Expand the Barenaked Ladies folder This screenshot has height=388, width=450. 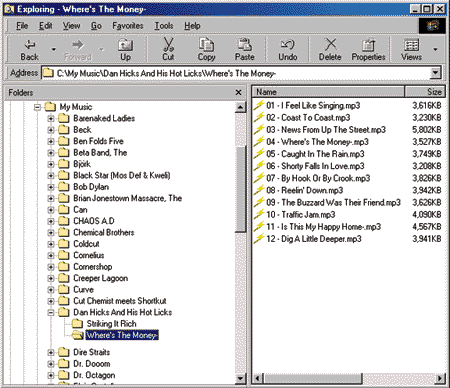(x=51, y=118)
